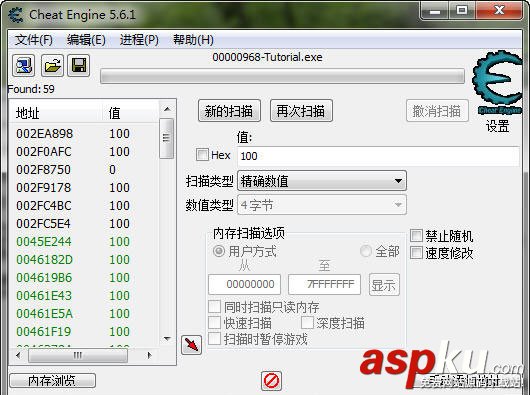This screenshot has height=395, width=530.
Task: Open the 文件(F) menu
Action: point(33,40)
